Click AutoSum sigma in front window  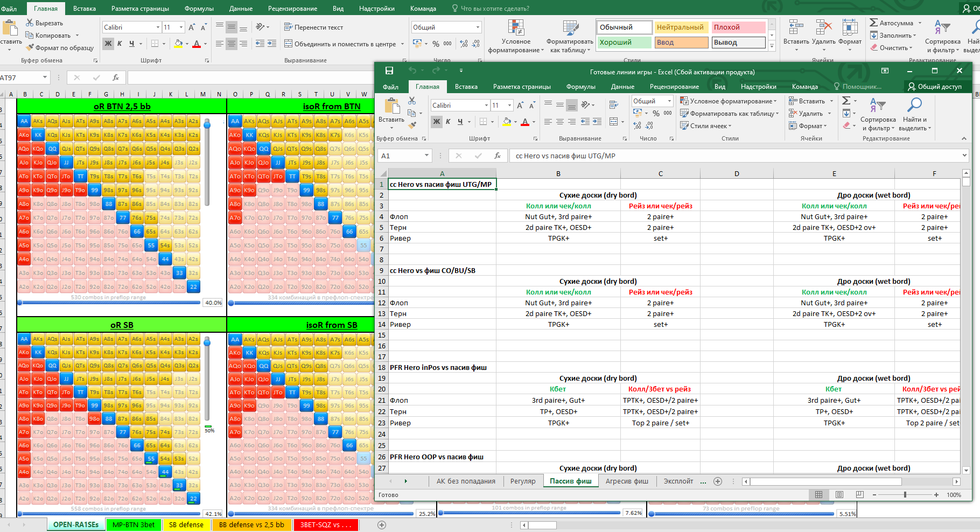pos(846,101)
